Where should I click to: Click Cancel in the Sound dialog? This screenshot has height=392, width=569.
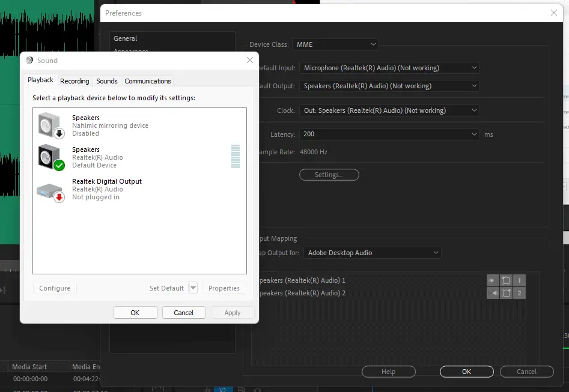[x=184, y=313]
